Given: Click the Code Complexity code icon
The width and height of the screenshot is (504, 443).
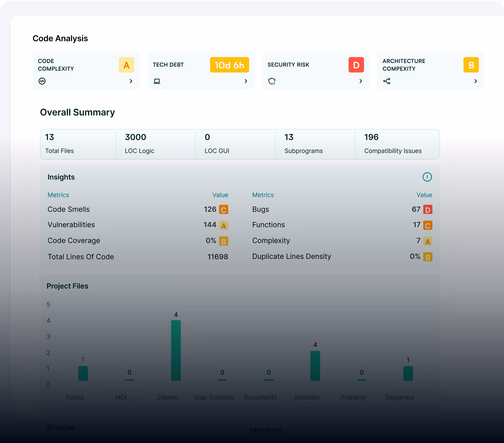Looking at the screenshot, I should (42, 81).
